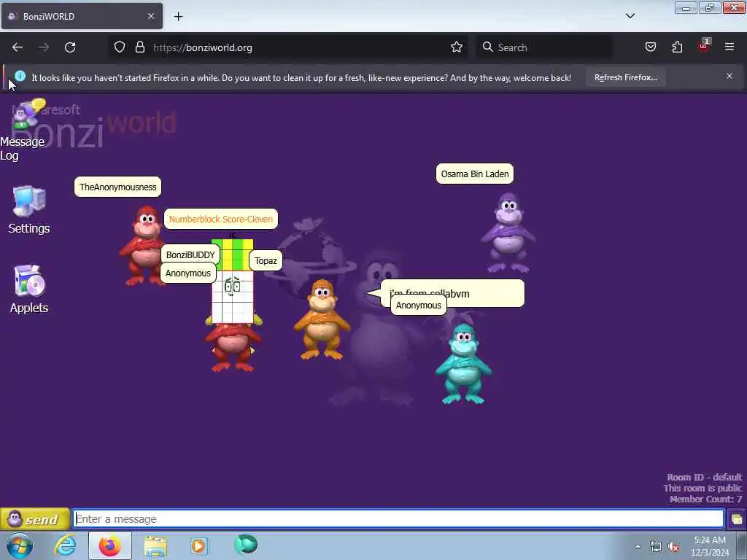Open File Explorer from taskbar
Image resolution: width=747 pixels, height=560 pixels.
[x=155, y=545]
